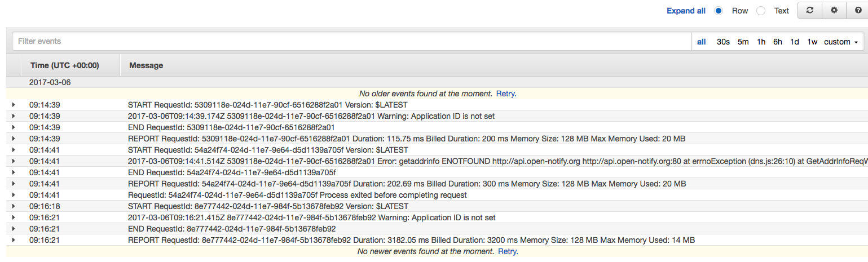Viewport: 868px width, 262px height.
Task: Choose the 1w time range filter
Action: (x=812, y=42)
